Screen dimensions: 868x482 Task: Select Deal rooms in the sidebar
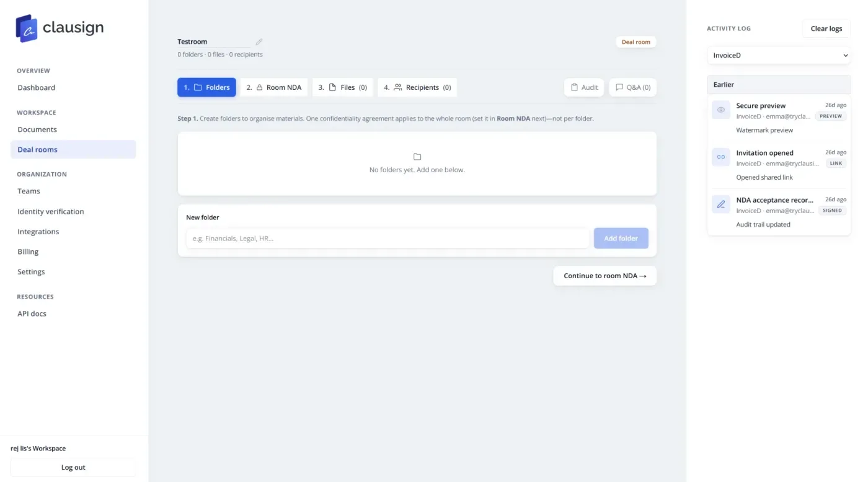point(73,149)
